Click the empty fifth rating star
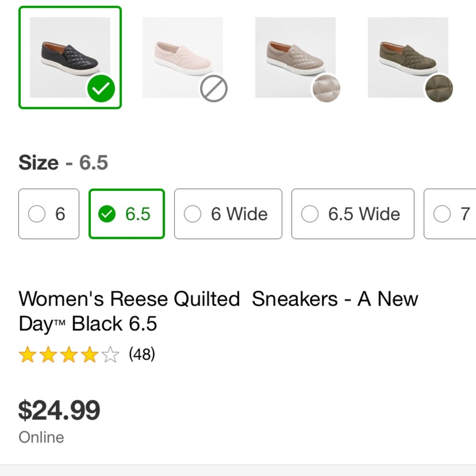The width and height of the screenshot is (476, 476). [x=110, y=354]
